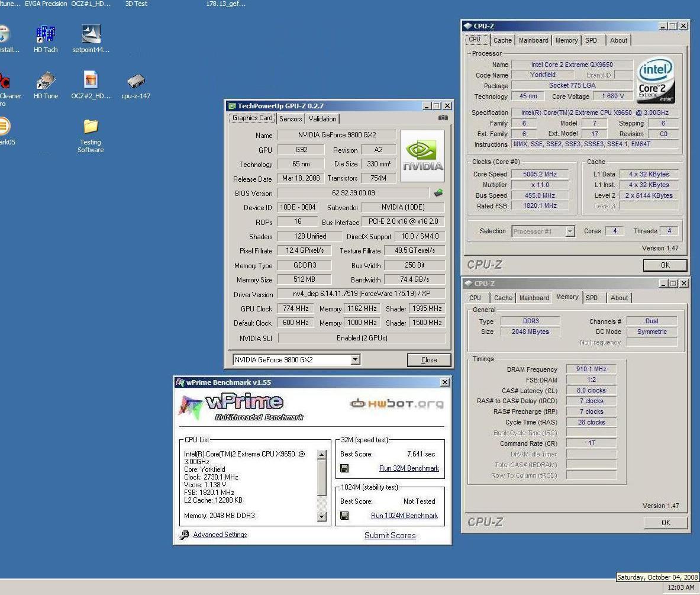Image resolution: width=700 pixels, height=595 pixels.
Task: Close the wPrime Benchmark window
Action: coord(445,382)
